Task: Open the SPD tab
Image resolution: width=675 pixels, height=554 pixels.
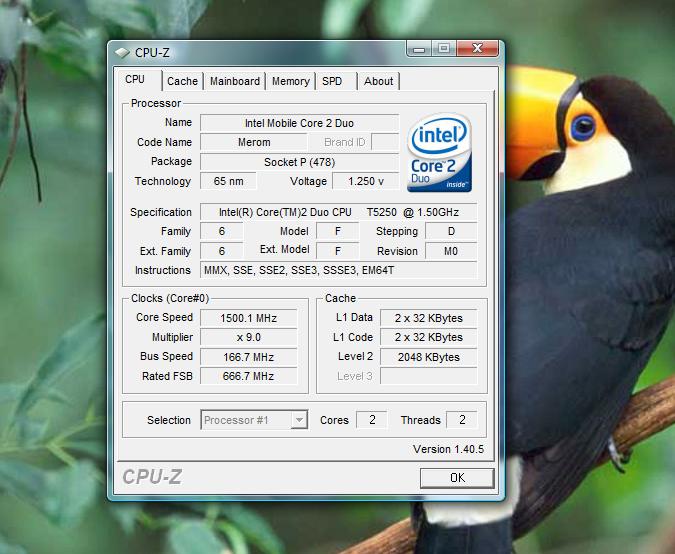Action: coord(336,81)
